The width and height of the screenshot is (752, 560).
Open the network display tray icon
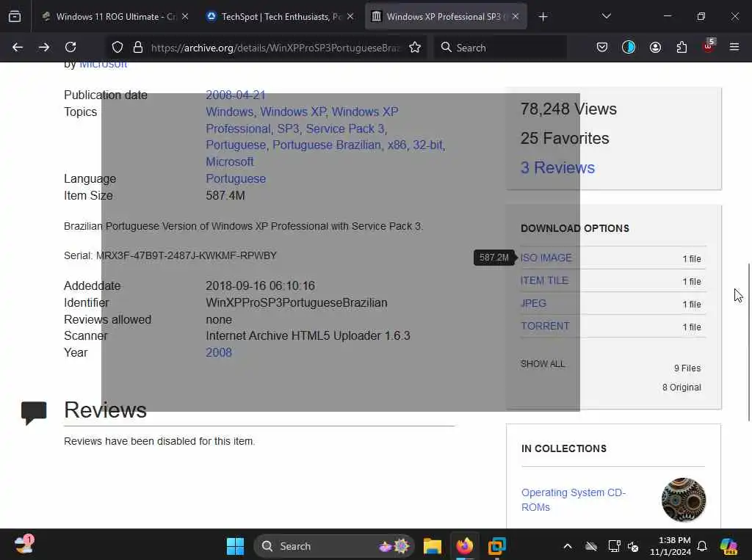click(614, 546)
